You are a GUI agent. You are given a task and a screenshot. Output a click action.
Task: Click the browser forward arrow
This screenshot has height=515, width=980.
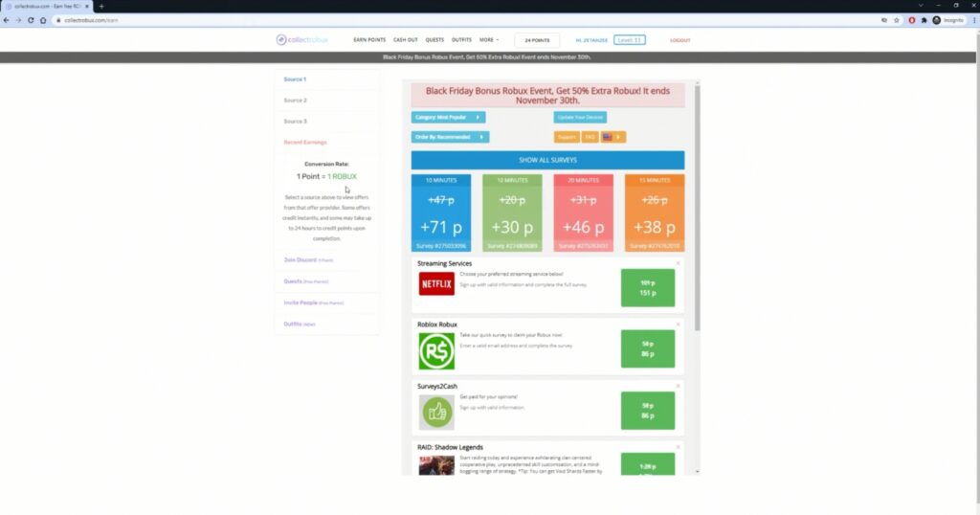pyautogui.click(x=18, y=20)
